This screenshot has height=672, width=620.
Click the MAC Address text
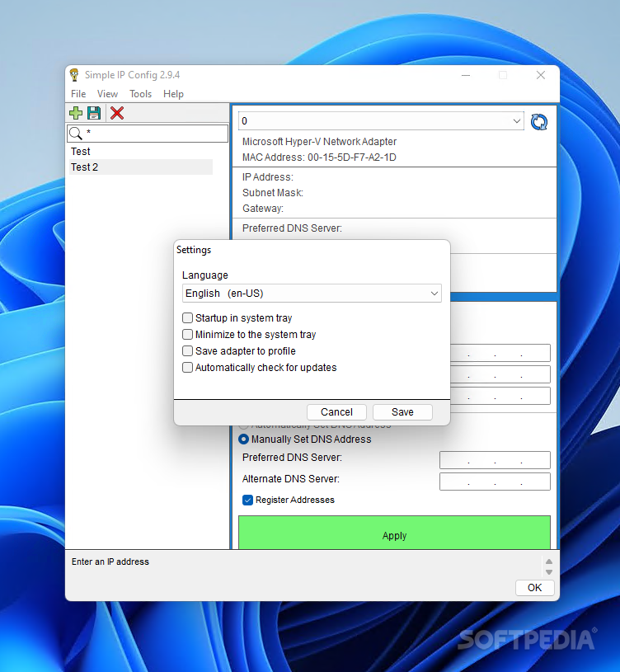[319, 157]
